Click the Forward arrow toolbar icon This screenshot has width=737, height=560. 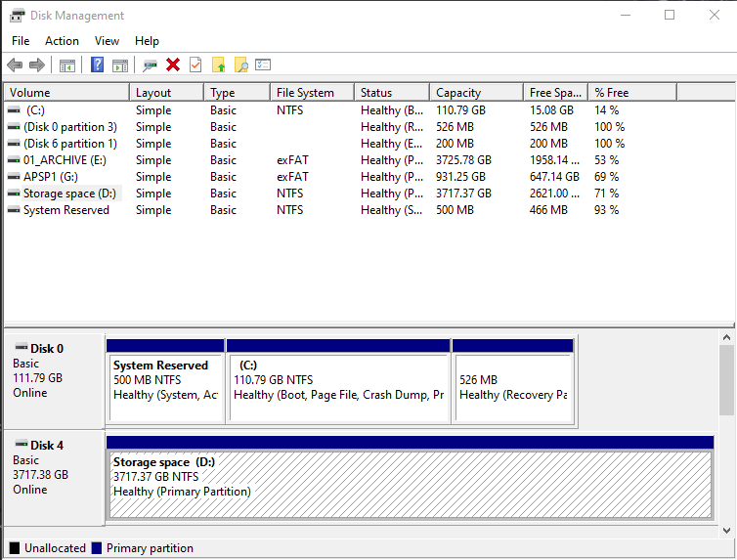[37, 65]
